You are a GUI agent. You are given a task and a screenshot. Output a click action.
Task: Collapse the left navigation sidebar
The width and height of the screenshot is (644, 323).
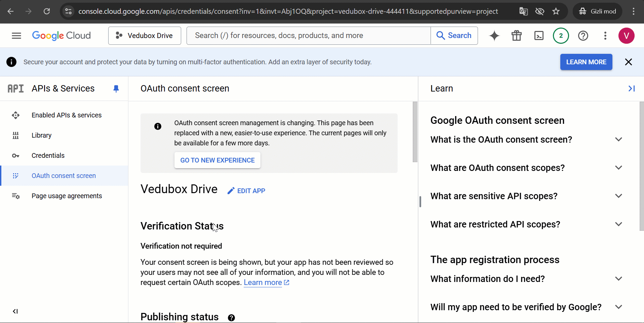(x=15, y=311)
